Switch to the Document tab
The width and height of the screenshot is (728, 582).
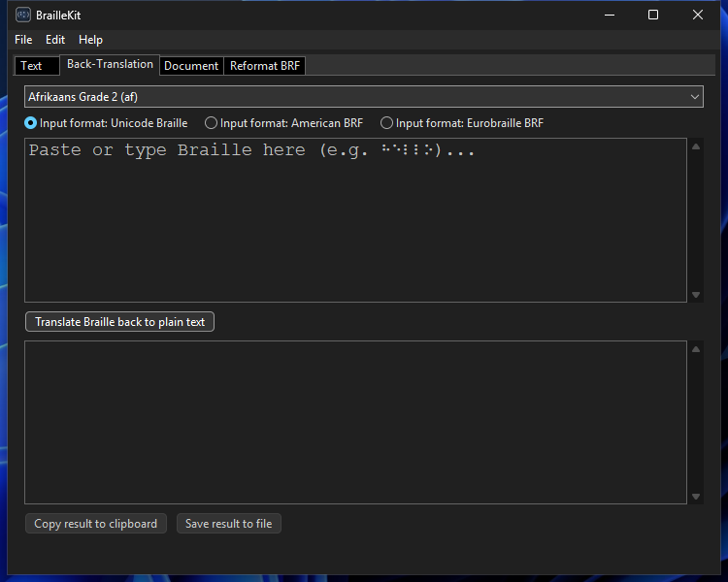(x=191, y=66)
